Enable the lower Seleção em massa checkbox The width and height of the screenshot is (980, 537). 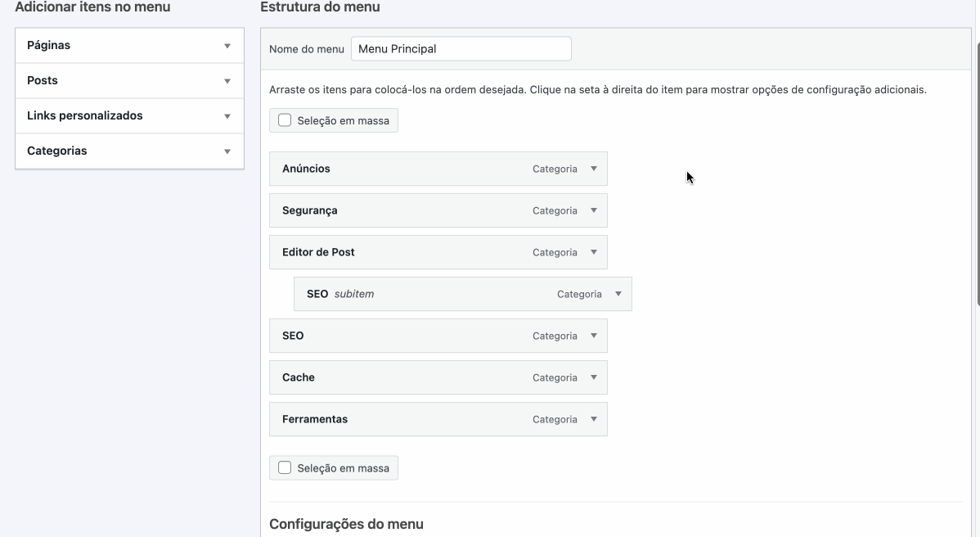coord(285,467)
